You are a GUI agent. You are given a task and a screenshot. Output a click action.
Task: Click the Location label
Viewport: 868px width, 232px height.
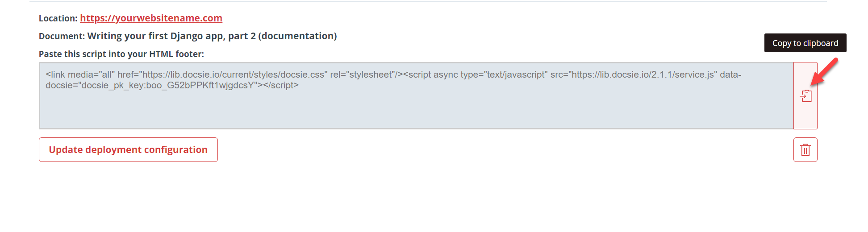(x=58, y=18)
